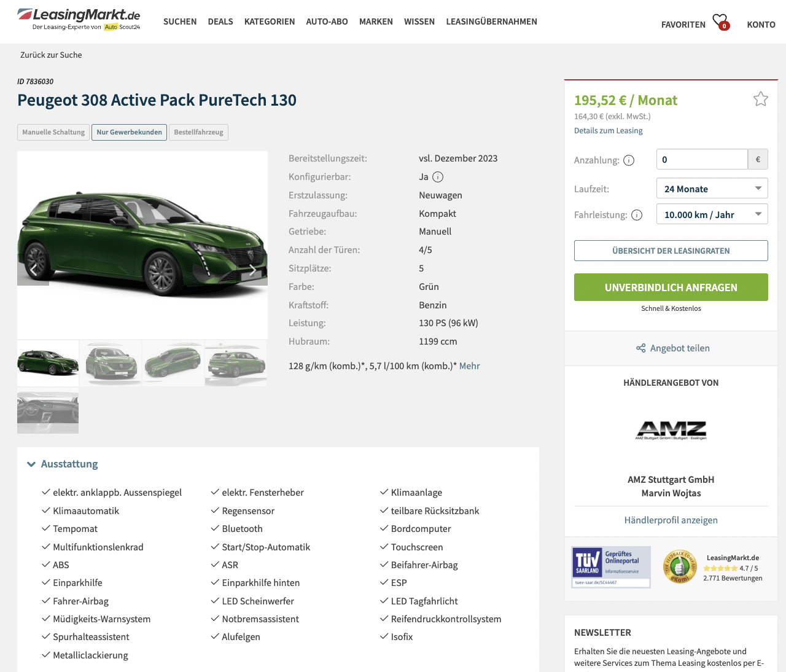Show info for Konfigurierbar
This screenshot has width=786, height=672.
coord(438,177)
